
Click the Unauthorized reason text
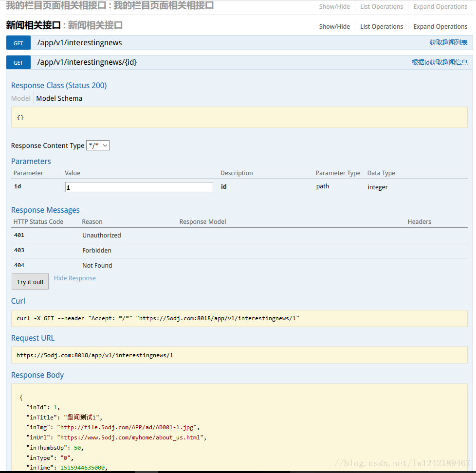coord(102,236)
